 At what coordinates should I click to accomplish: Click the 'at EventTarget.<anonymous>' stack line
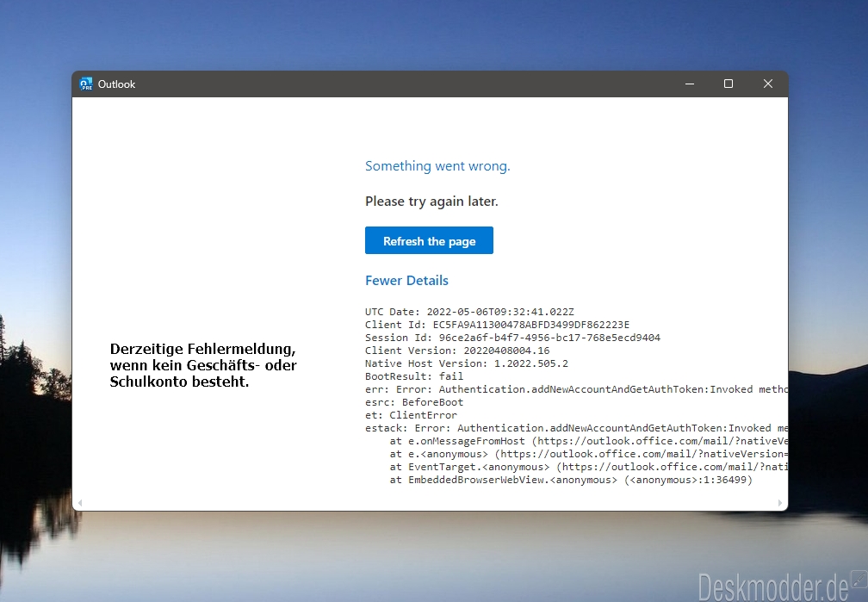point(588,467)
